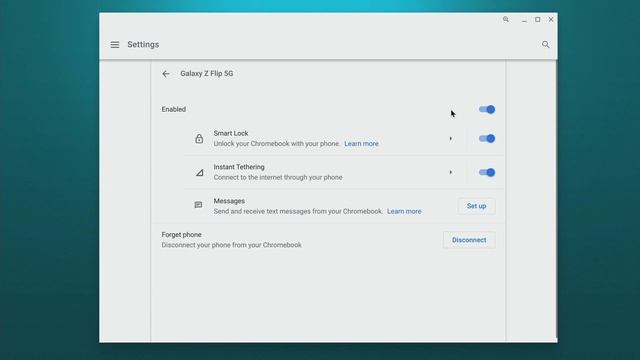Click the Instant Tethering signal icon
The width and height of the screenshot is (640, 360).
(199, 173)
